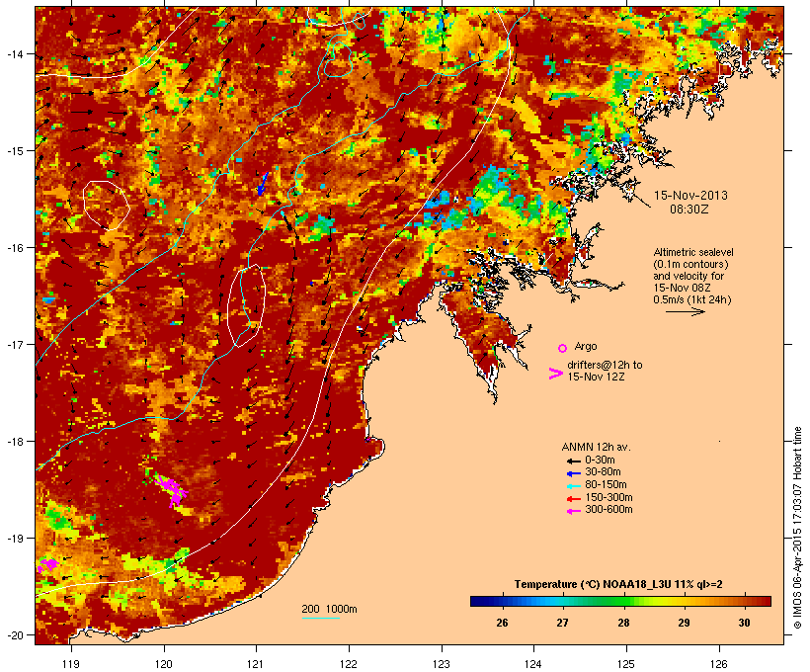Screen dimensions: 810x672
Task: Click the 0.5m/s velocity scale arrow
Action: (x=685, y=311)
